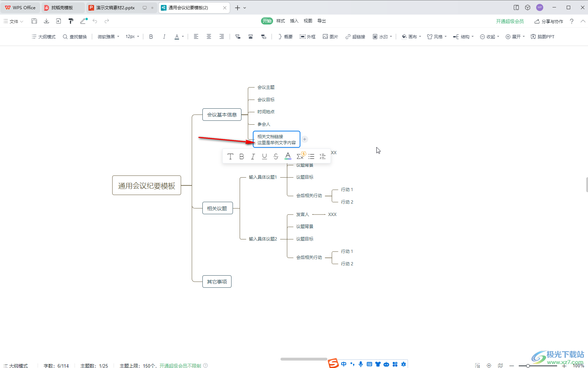Viewport: 588px width, 368px height.
Task: Click the pen icon with the green dot
Action: [x=83, y=21]
